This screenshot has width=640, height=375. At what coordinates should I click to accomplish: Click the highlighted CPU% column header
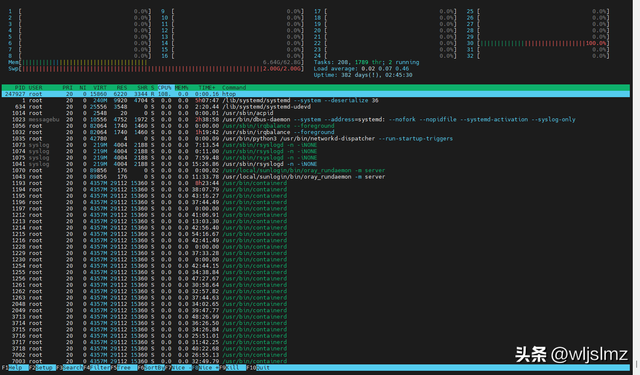coord(165,88)
